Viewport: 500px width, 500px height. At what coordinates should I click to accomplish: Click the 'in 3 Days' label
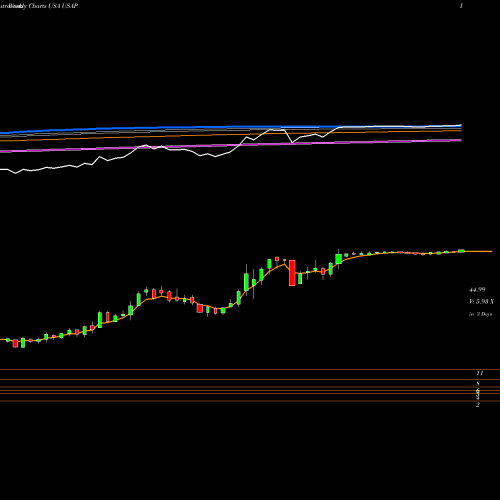pyautogui.click(x=480, y=314)
